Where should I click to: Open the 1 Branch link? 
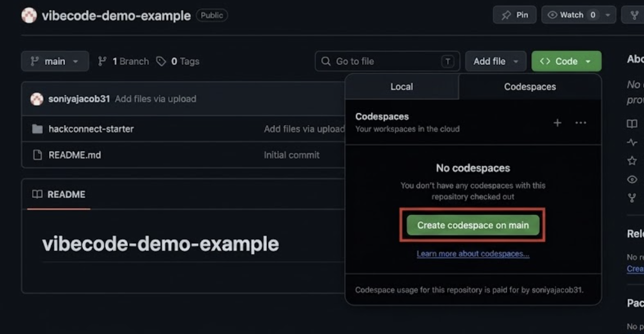123,61
